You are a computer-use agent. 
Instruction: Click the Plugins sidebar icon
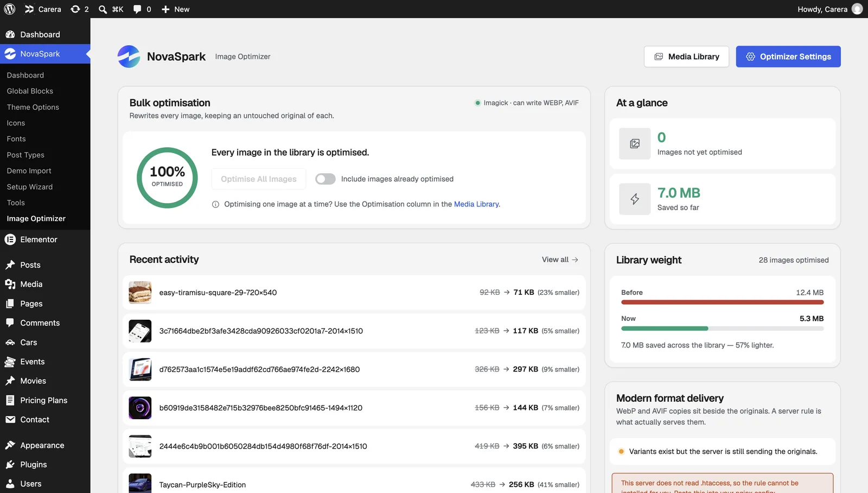coord(10,464)
